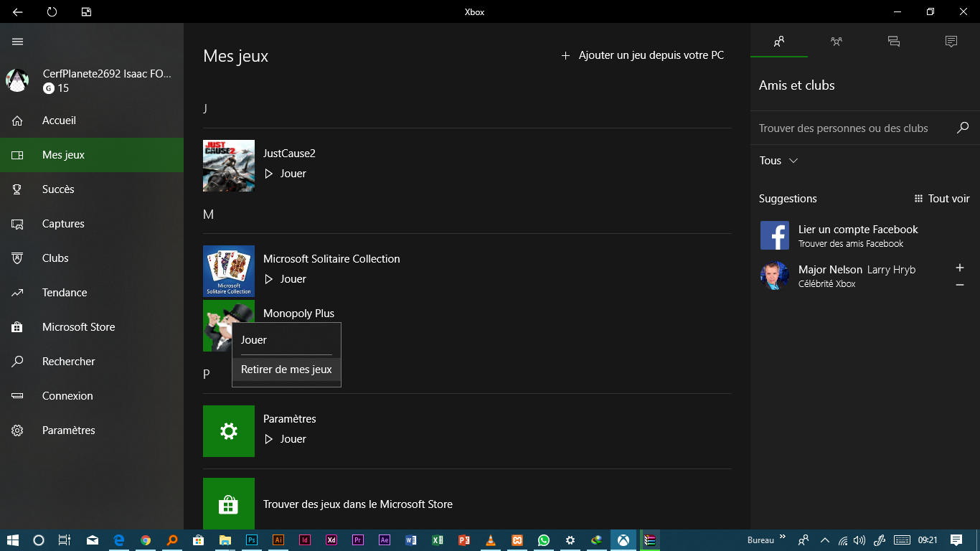Open VLC media player from the taskbar

(491, 540)
